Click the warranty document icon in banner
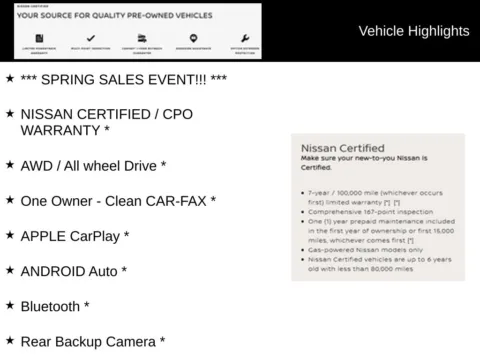The width and height of the screenshot is (480, 360). [39, 38]
